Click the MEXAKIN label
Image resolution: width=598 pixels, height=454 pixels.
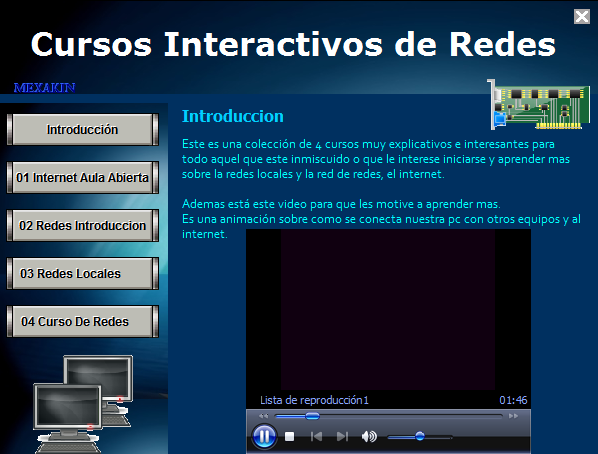coord(44,88)
